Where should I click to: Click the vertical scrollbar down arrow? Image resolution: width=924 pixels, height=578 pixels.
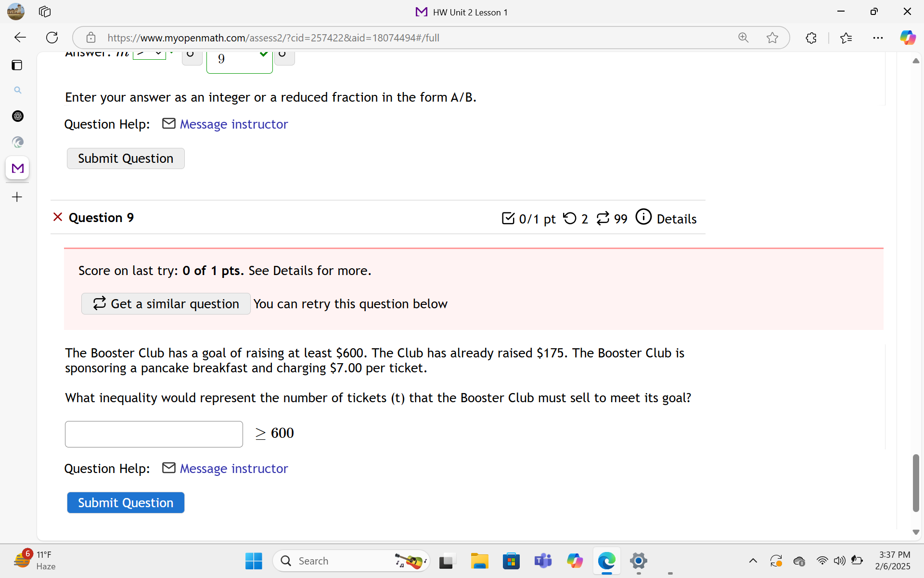pos(916,532)
